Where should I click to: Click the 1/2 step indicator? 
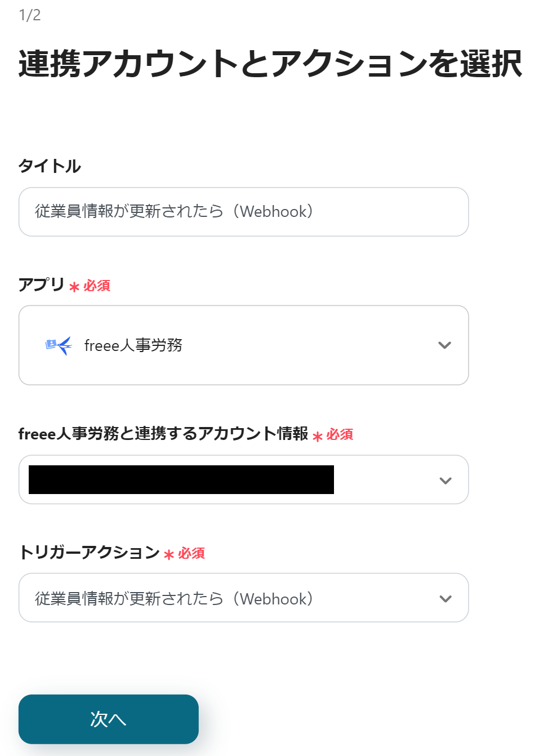30,15
